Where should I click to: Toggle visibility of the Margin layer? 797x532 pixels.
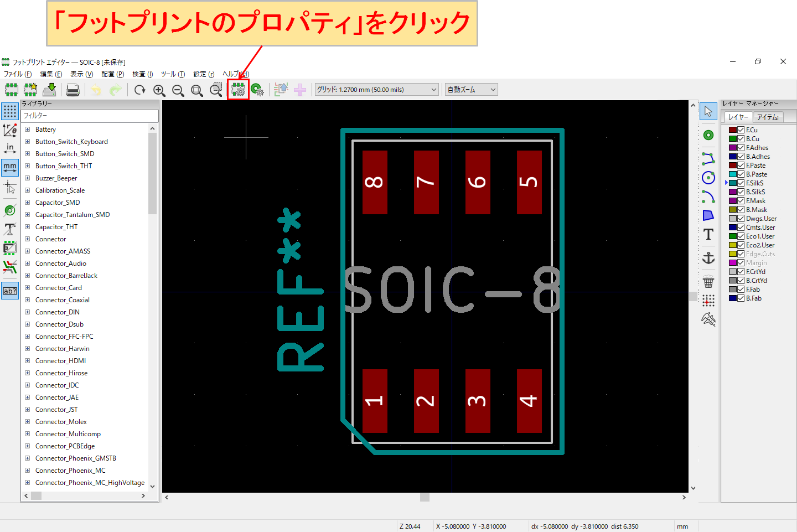click(740, 263)
